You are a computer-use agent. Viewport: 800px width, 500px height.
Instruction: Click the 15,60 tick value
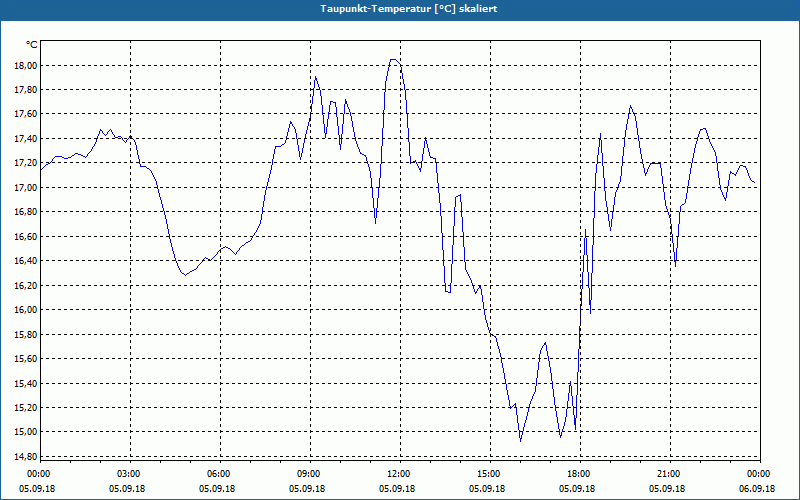point(26,359)
